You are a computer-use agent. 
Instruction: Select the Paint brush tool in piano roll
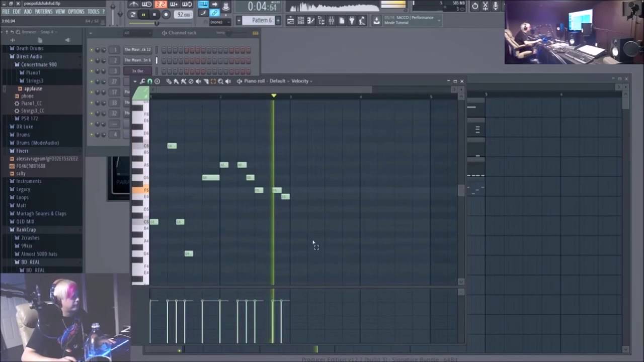point(176,81)
